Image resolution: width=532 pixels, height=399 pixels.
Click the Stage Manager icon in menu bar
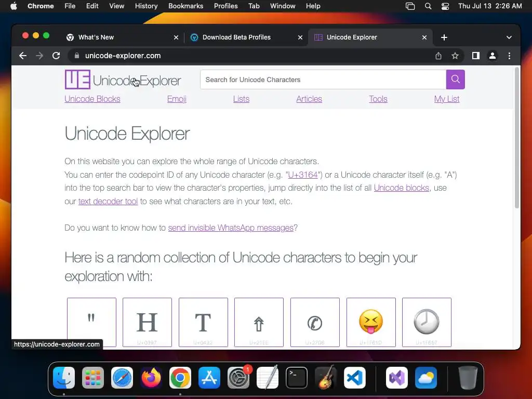tap(410, 6)
